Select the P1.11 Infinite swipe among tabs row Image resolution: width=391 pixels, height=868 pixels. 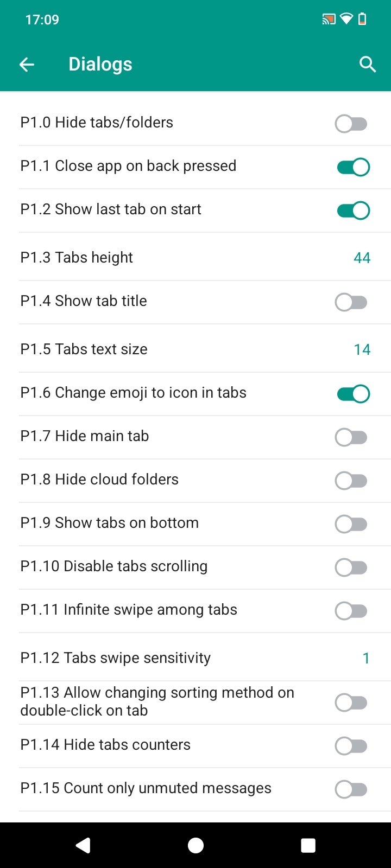(x=129, y=610)
